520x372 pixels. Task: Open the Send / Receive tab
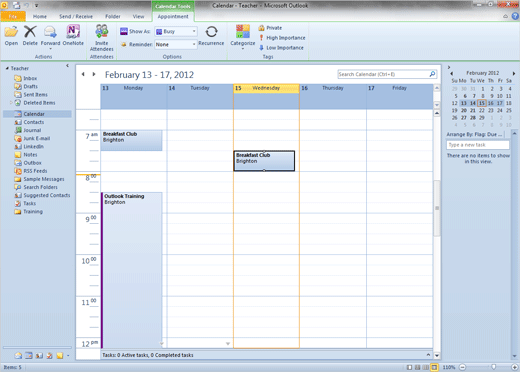coord(76,16)
